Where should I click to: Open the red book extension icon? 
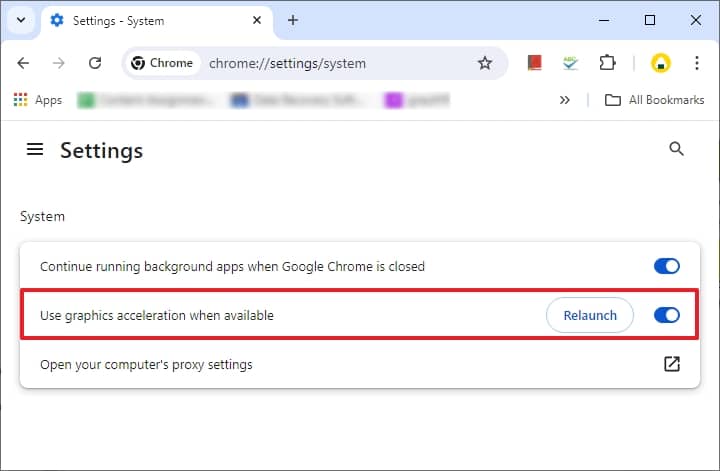(x=534, y=63)
